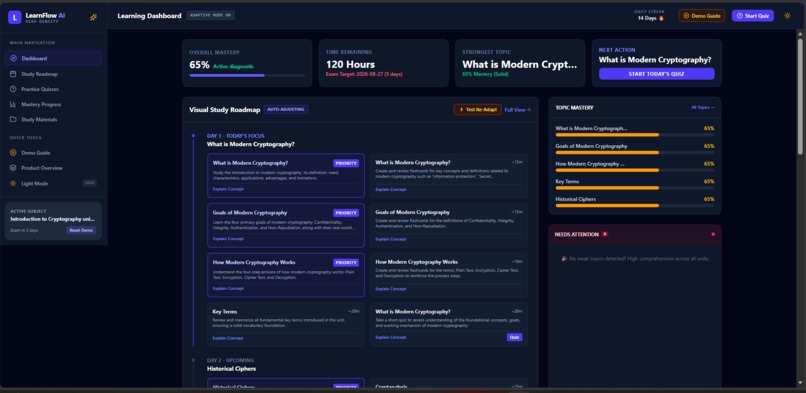Click the '120 Hours' time remaining value

[x=350, y=64]
